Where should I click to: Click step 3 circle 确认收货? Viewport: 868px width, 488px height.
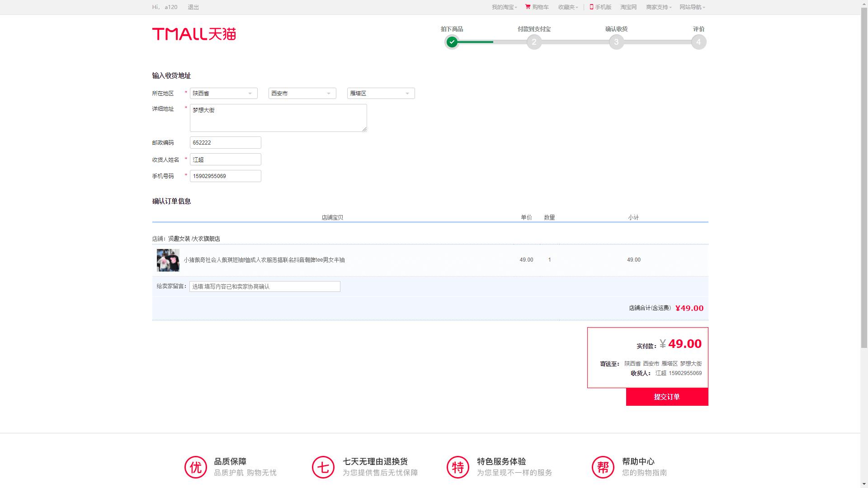616,42
